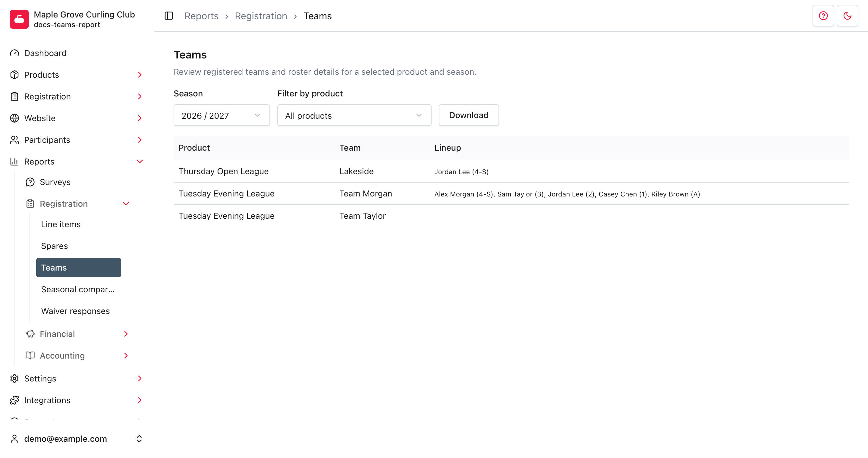This screenshot has height=458, width=868.
Task: Collapse the Reports section chevron
Action: 140,162
